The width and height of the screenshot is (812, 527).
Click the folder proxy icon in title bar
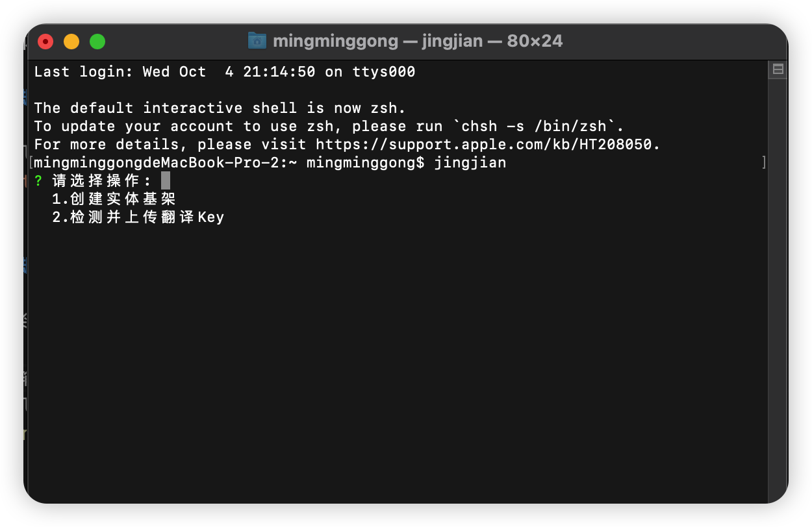[257, 41]
